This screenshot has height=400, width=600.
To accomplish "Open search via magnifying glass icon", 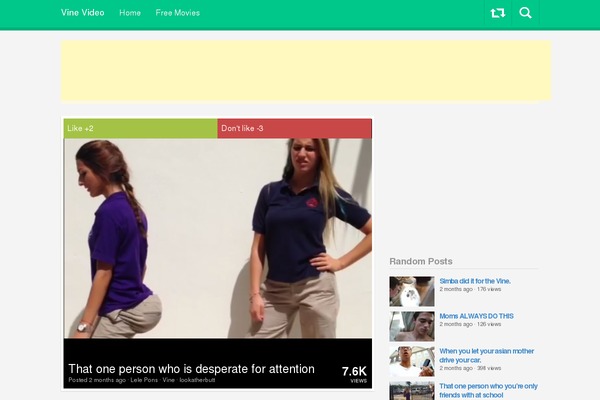I will 525,13.
